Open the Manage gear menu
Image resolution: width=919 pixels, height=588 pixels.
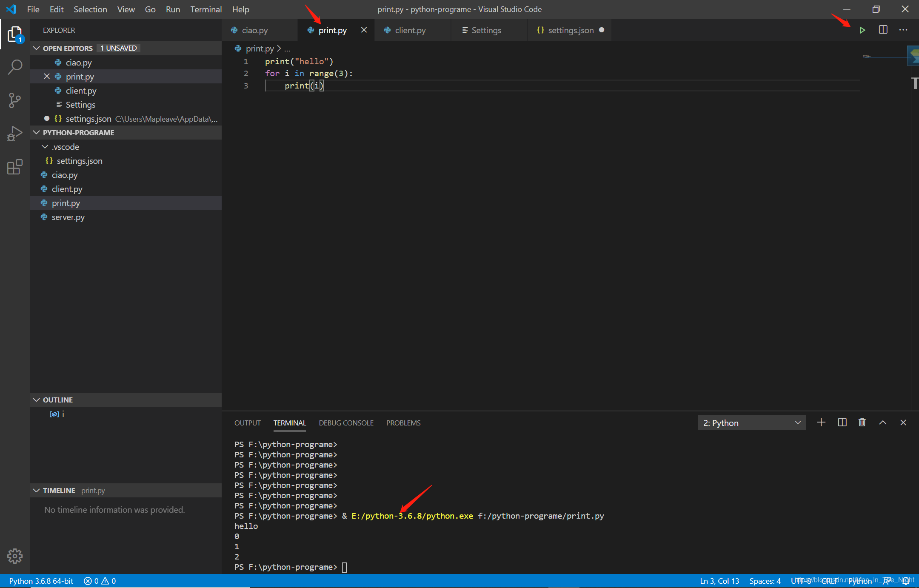coord(15,556)
